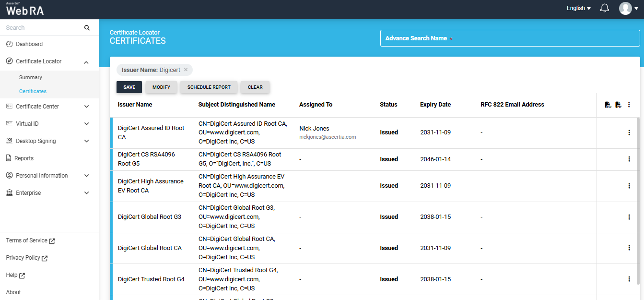The height and width of the screenshot is (300, 644).
Task: Open actions menu for DigiCert Assured ID Root CA
Action: [629, 133]
